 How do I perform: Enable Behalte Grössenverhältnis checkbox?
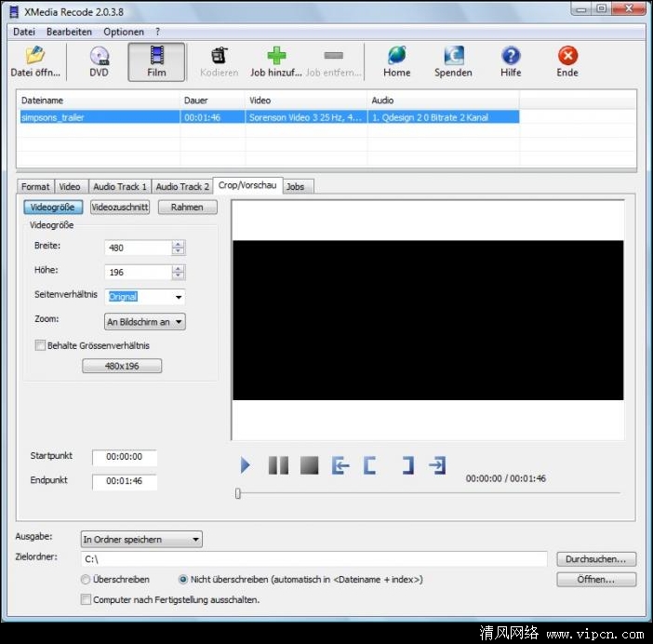pyautogui.click(x=40, y=345)
